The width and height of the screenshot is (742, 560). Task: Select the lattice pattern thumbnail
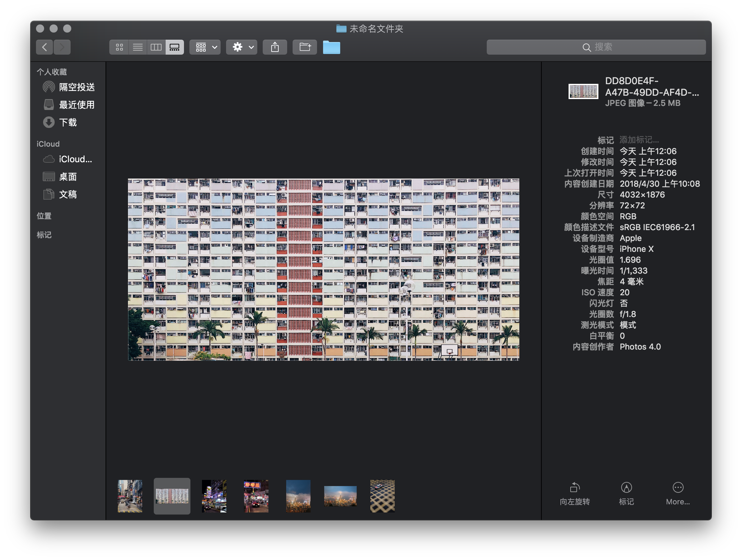pos(383,496)
